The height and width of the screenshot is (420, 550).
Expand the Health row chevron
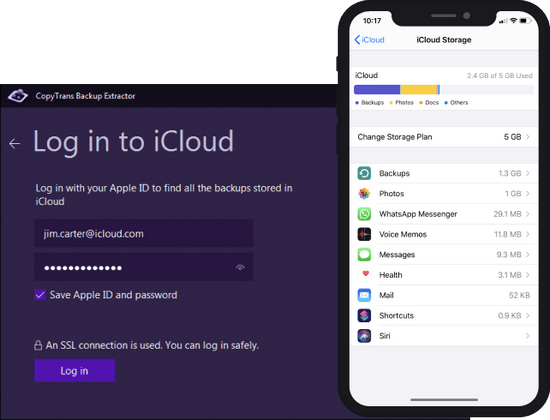pos(528,275)
